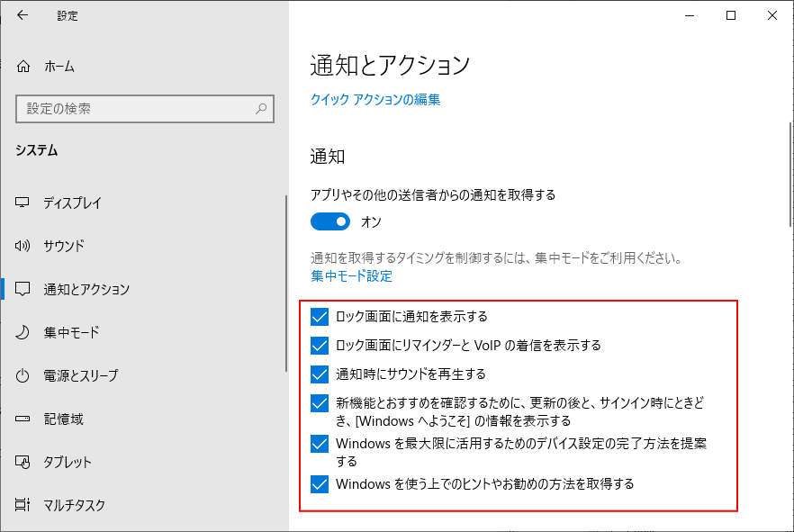This screenshot has width=794, height=532.
Task: Close the 設定 window
Action: pos(771,15)
